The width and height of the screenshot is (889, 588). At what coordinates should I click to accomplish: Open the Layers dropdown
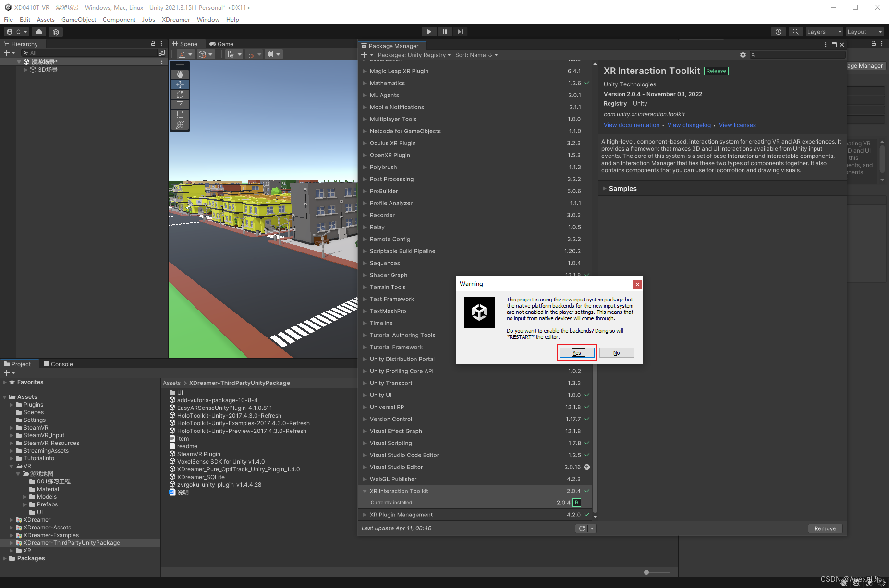point(824,32)
